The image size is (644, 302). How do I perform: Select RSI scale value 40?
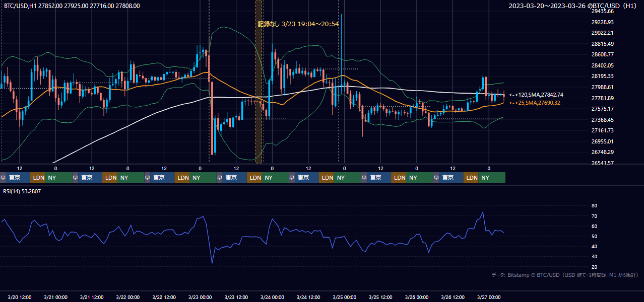coord(594,246)
